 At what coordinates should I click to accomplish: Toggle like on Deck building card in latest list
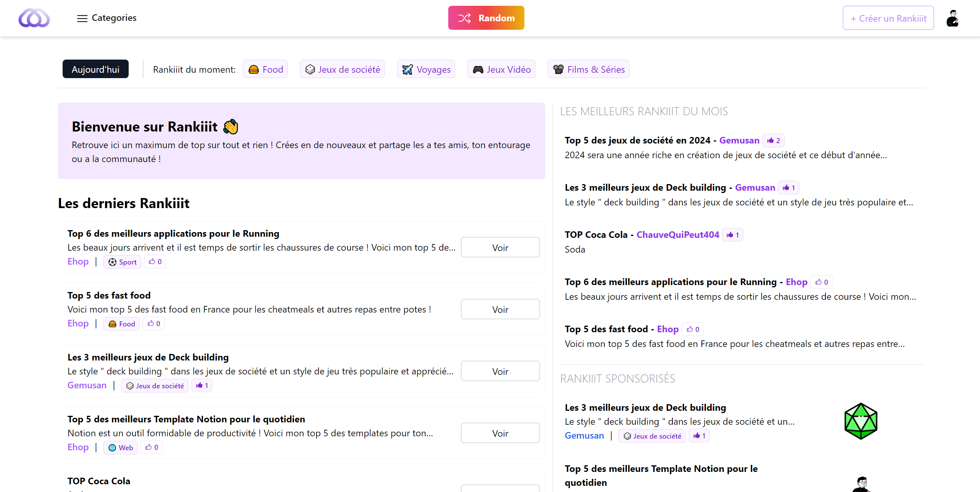coord(202,386)
